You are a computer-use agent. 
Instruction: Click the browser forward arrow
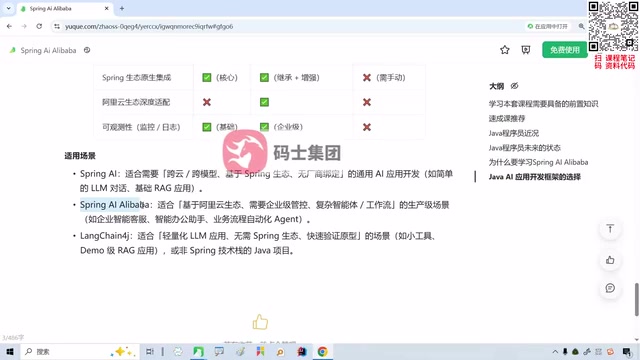point(24,26)
